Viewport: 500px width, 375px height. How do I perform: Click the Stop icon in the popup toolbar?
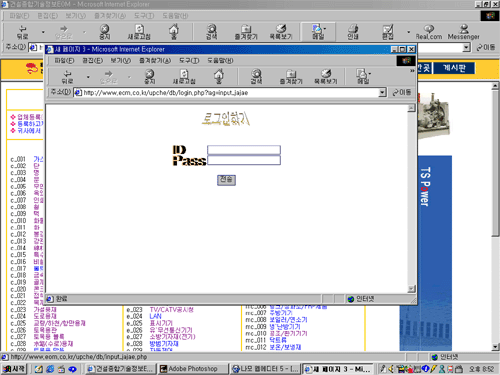pos(150,76)
